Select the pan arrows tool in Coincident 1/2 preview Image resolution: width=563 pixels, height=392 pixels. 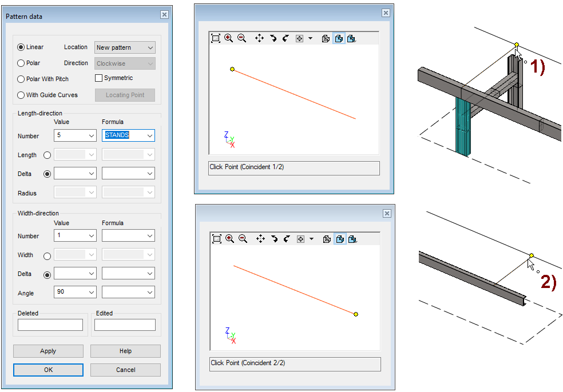pos(259,38)
